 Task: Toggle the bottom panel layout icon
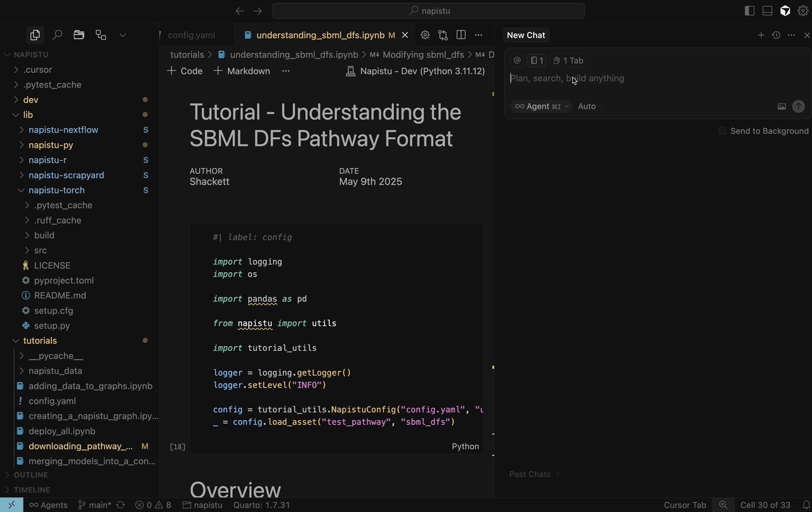(767, 11)
